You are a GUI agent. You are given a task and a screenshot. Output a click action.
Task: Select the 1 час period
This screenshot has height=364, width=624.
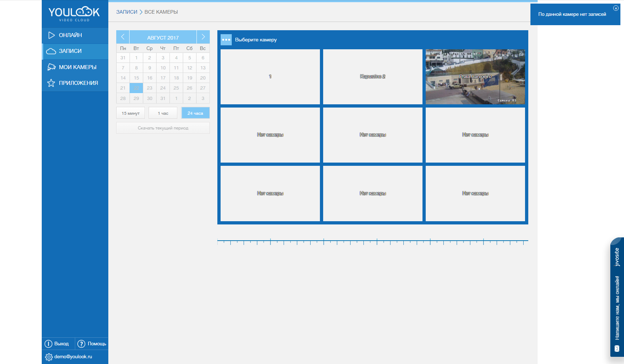coord(163,113)
